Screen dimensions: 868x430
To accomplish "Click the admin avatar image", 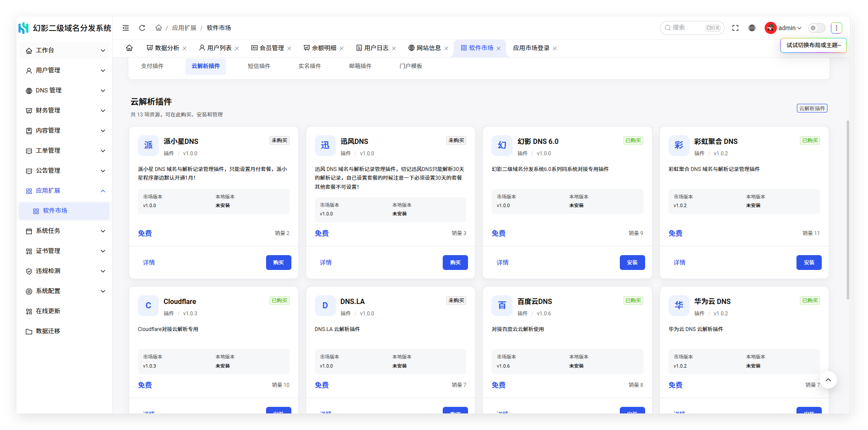I will (x=771, y=28).
